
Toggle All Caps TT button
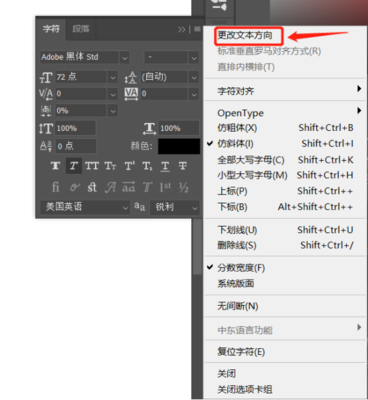(92, 166)
